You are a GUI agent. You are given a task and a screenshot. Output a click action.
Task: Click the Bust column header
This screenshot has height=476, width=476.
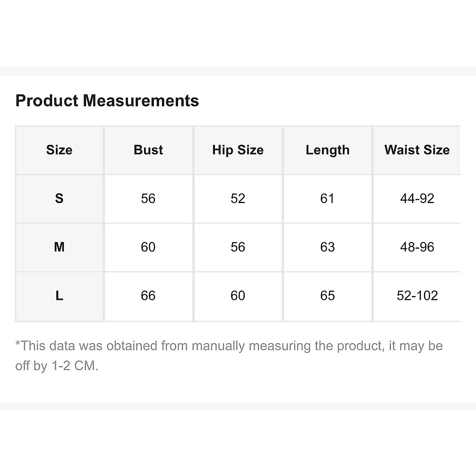pos(148,150)
